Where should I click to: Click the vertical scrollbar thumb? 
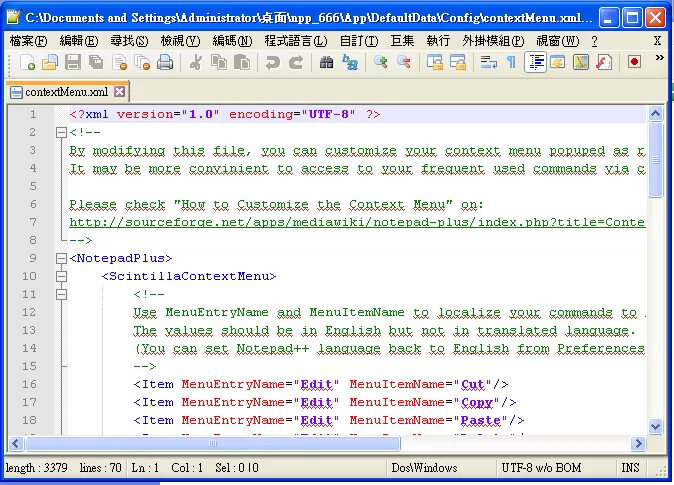pyautogui.click(x=655, y=160)
